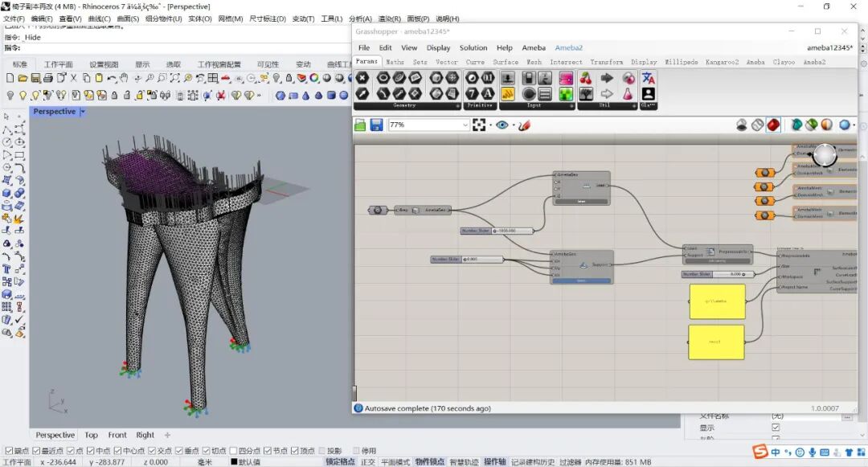This screenshot has height=467, width=868.
Task: Click the Rhino print icon
Action: pos(48,78)
